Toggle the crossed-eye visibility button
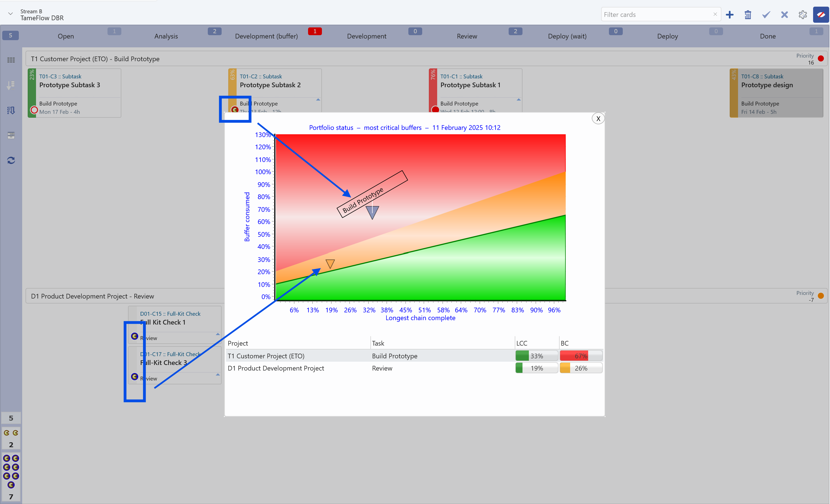 tap(821, 15)
